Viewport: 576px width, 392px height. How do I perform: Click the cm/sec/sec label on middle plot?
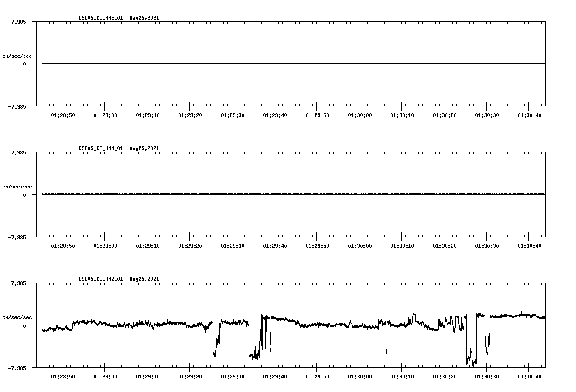pyautogui.click(x=17, y=186)
